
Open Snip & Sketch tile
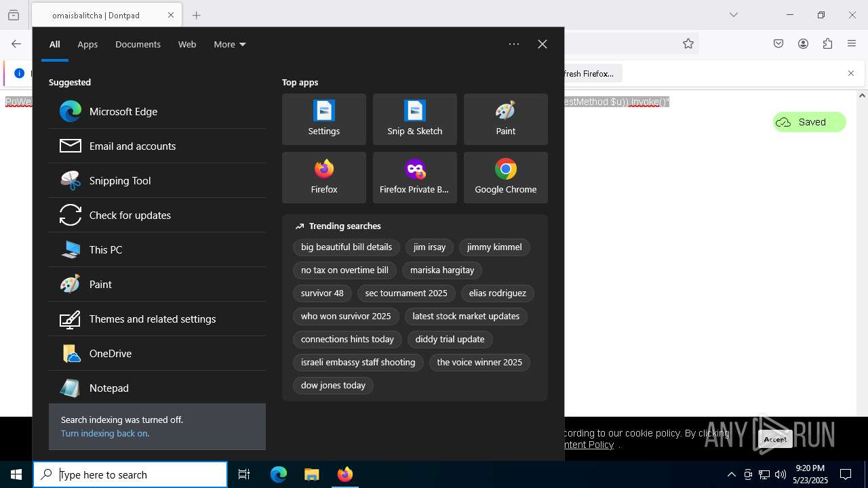click(415, 119)
